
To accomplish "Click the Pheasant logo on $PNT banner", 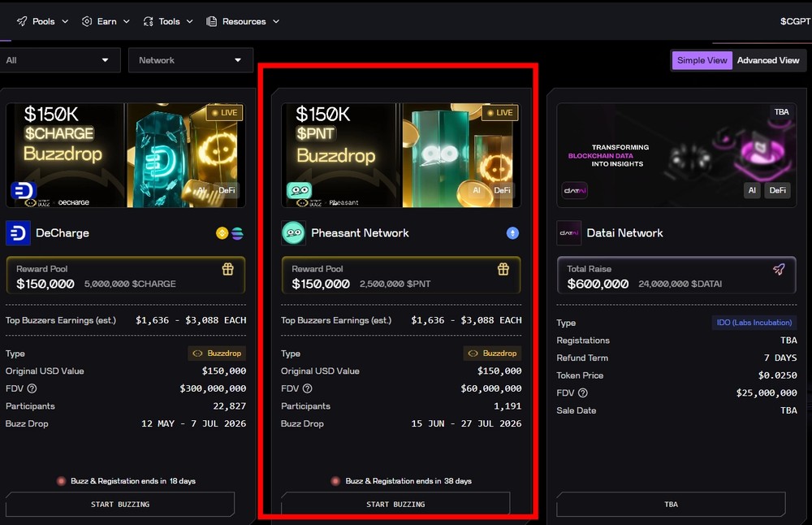I will pyautogui.click(x=300, y=191).
